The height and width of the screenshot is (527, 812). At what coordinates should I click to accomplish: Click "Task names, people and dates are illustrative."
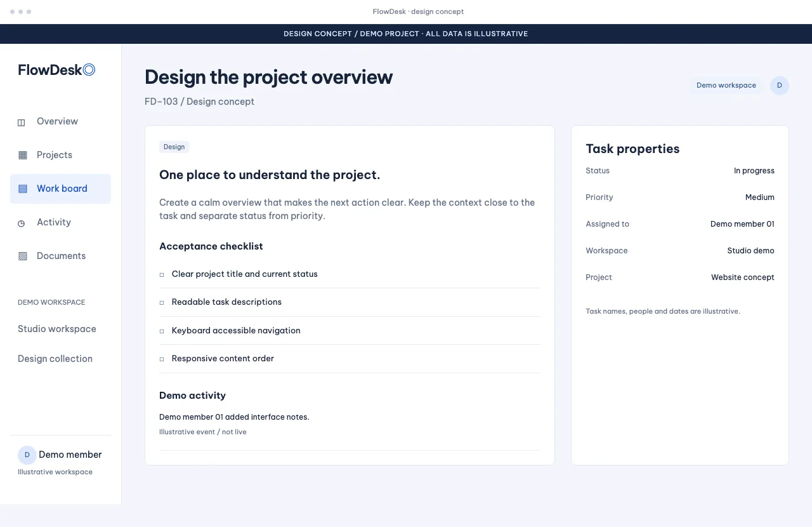(663, 311)
